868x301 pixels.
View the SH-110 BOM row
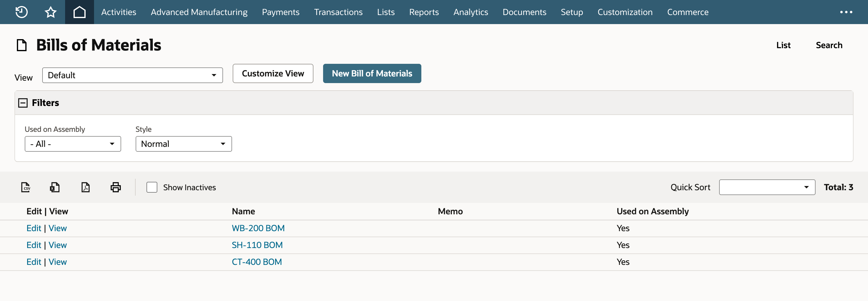(x=58, y=245)
